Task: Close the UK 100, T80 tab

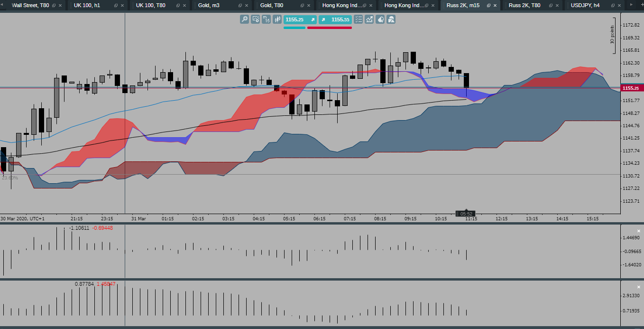Action: (184, 6)
